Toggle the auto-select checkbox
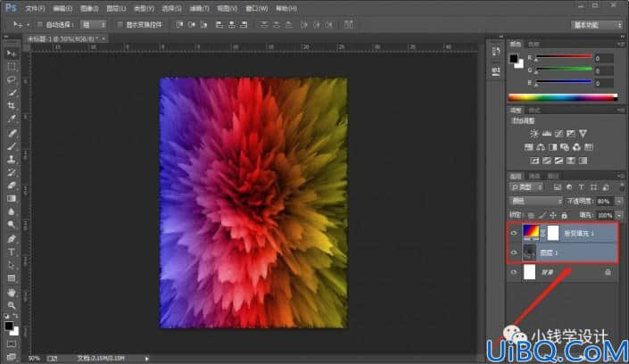629x364 pixels. (40, 25)
